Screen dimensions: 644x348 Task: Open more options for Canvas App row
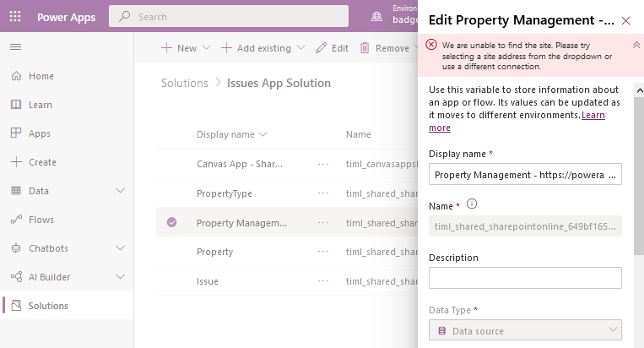tap(323, 164)
